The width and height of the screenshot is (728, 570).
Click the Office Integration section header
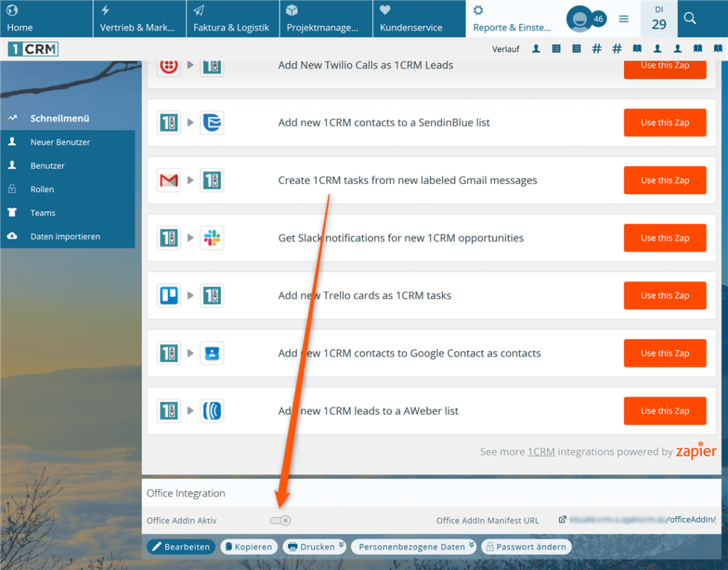(186, 493)
